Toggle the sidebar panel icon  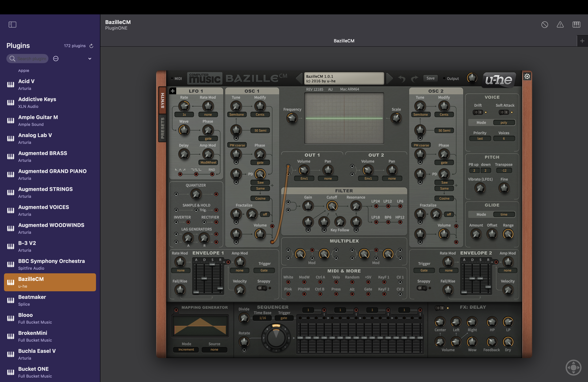coord(12,24)
